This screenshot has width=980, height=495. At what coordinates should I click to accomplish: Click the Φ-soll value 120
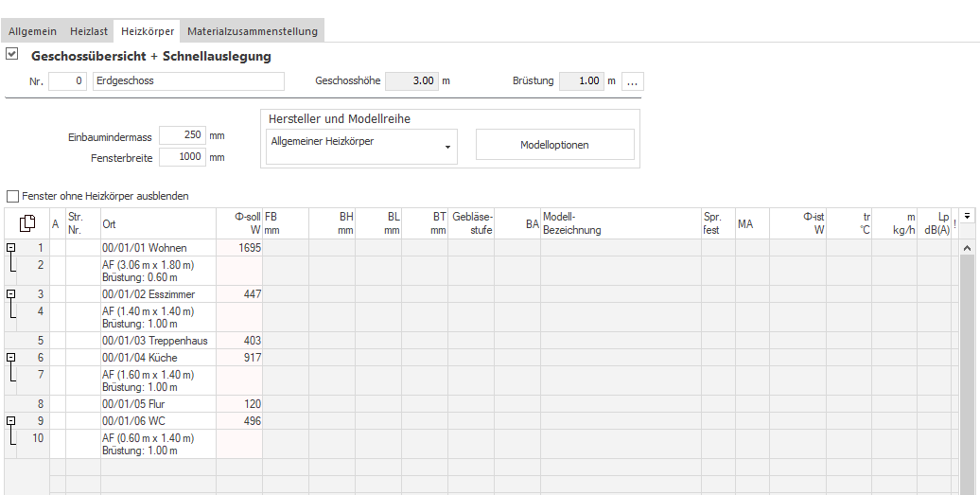click(x=253, y=404)
